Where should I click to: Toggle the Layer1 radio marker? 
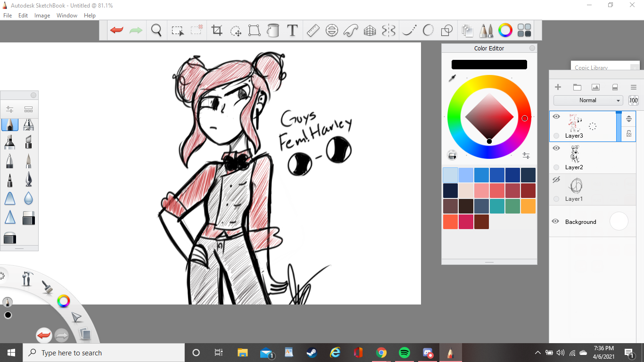556,199
